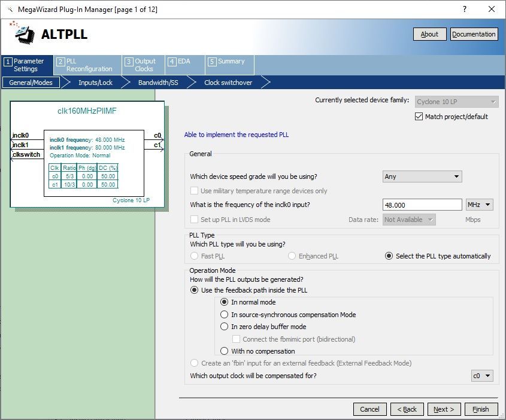Toggle Connect the fbmimic port checkbox

click(236, 339)
